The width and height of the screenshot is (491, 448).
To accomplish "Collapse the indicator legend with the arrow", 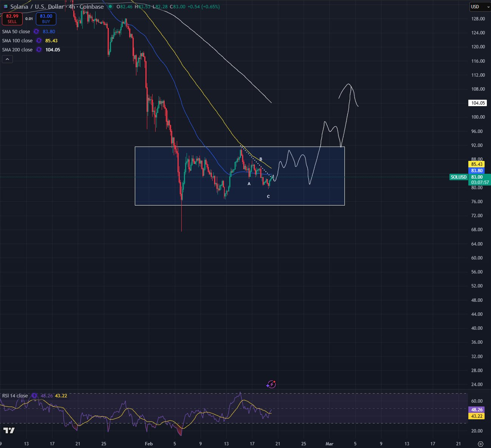I will point(7,59).
